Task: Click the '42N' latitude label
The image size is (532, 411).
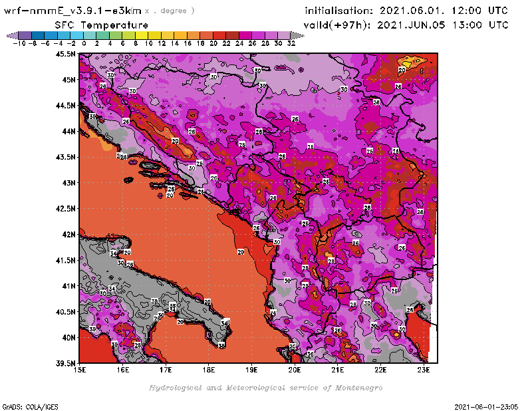Action: click(68, 235)
